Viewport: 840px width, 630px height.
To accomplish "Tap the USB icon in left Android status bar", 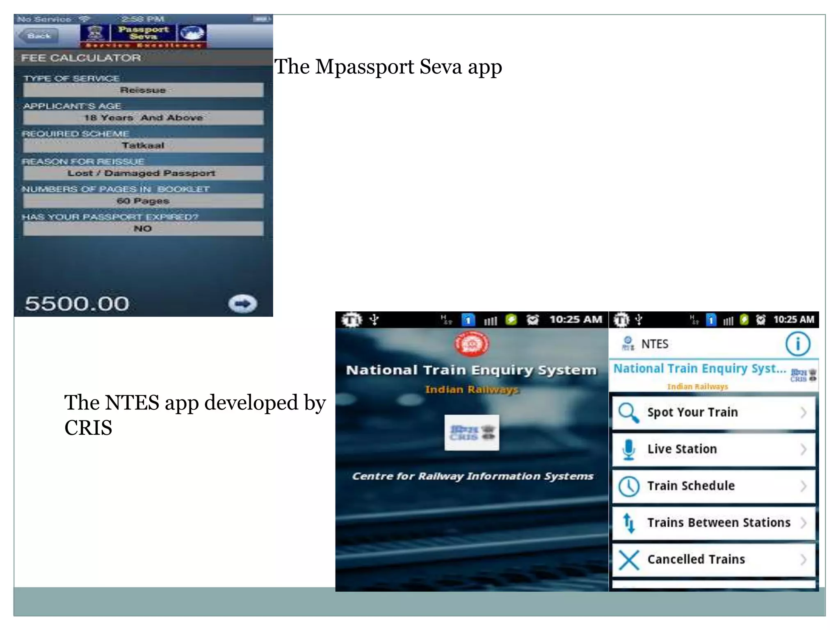I will pos(374,320).
